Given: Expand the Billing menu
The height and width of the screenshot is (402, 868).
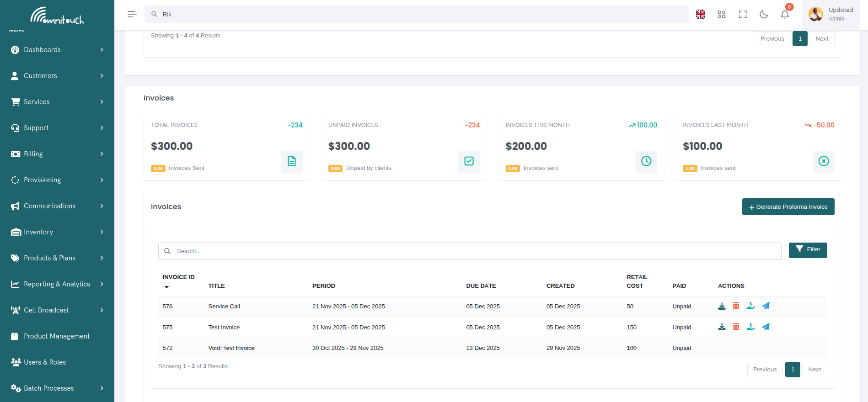Looking at the screenshot, I should [x=57, y=154].
